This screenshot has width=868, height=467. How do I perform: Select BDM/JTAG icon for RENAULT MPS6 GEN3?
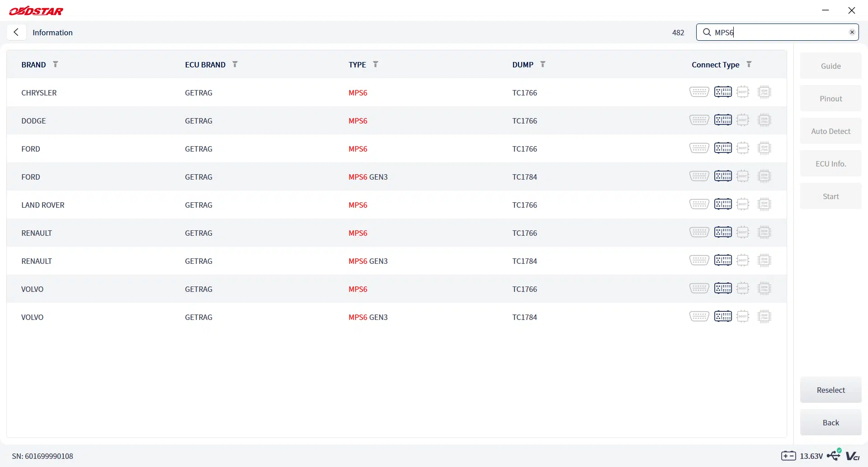point(764,260)
